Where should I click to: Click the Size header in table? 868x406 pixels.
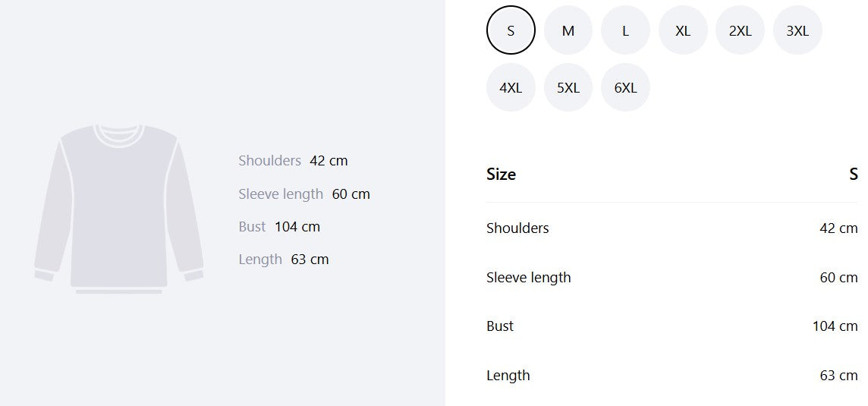501,174
